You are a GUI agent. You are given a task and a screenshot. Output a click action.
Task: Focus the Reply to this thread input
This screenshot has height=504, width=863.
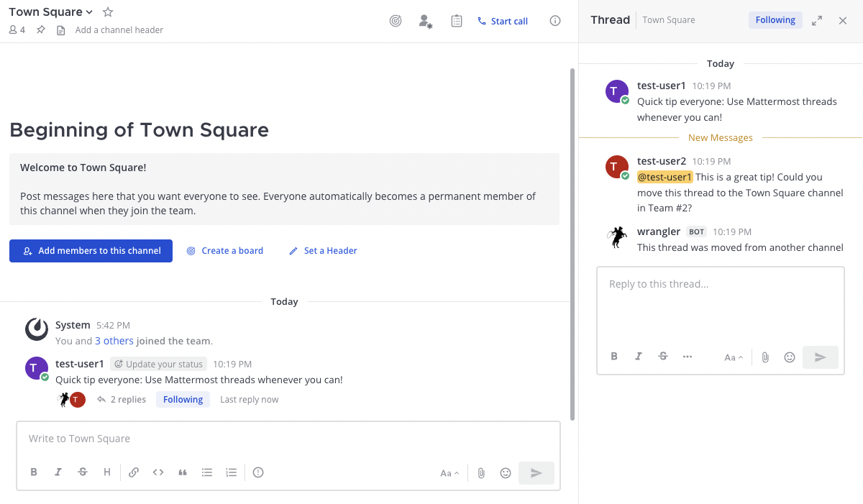(720, 302)
